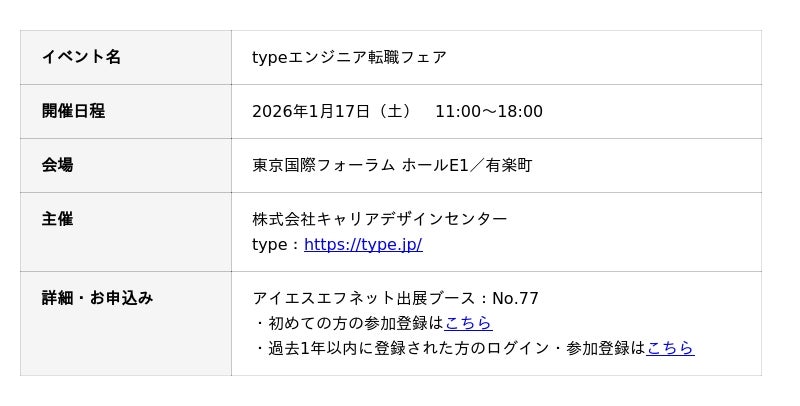The height and width of the screenshot is (406, 800).
Task: Click こちら link for first-time registration
Action: (468, 323)
